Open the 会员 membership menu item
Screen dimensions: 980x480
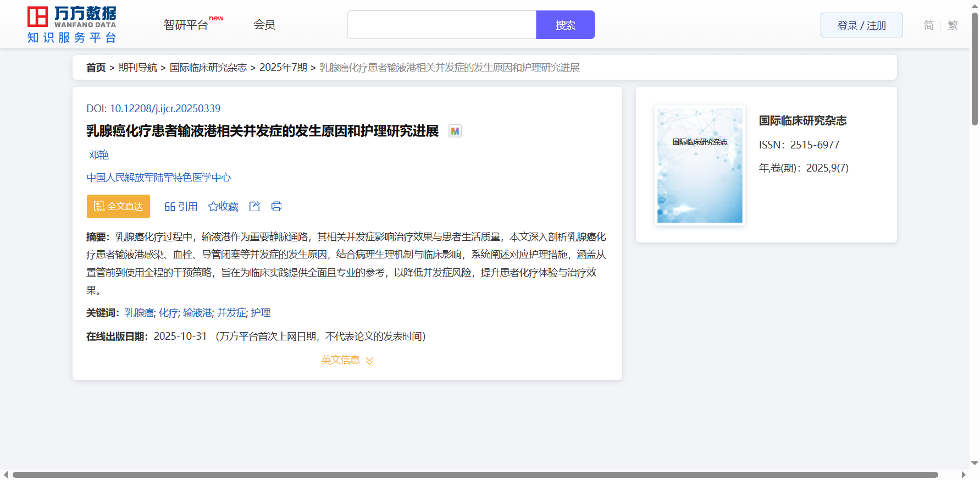tap(264, 25)
